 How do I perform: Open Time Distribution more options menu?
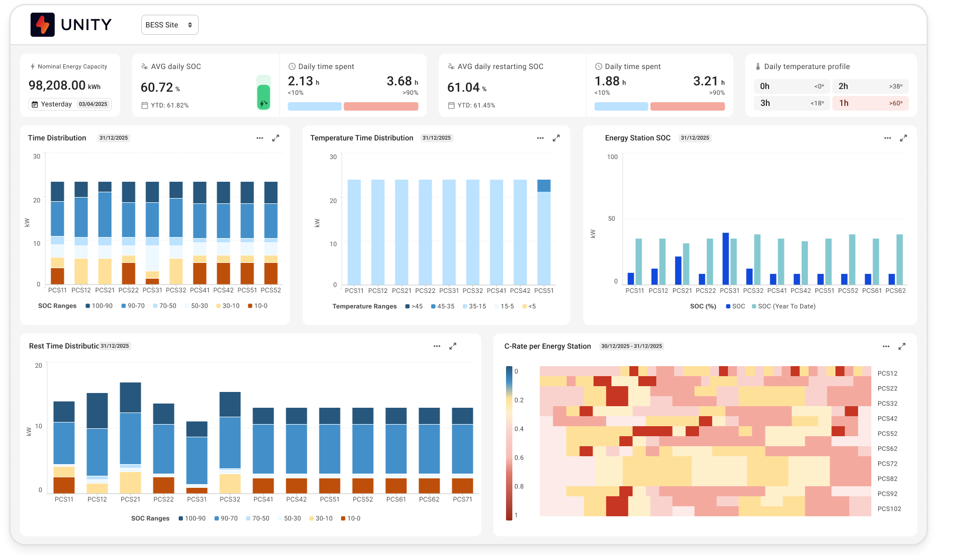point(260,138)
